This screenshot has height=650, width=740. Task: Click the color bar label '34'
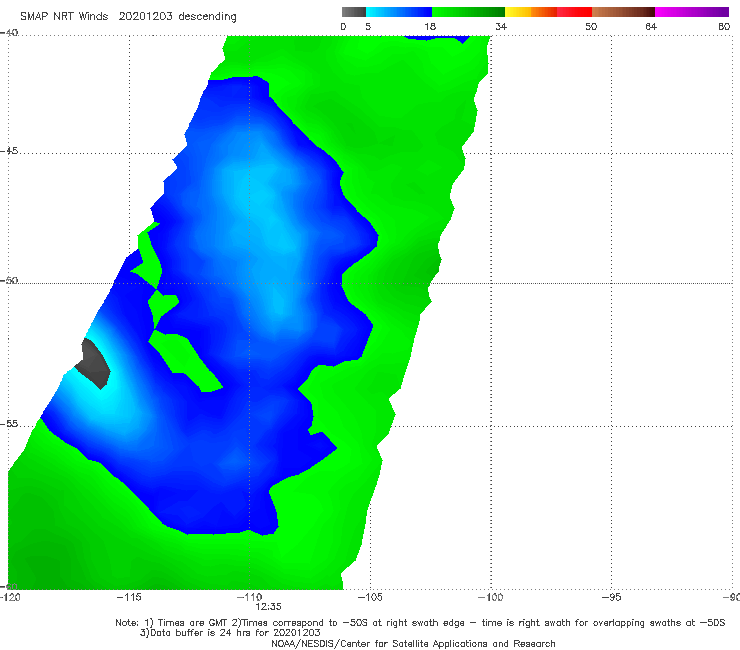pyautogui.click(x=501, y=27)
